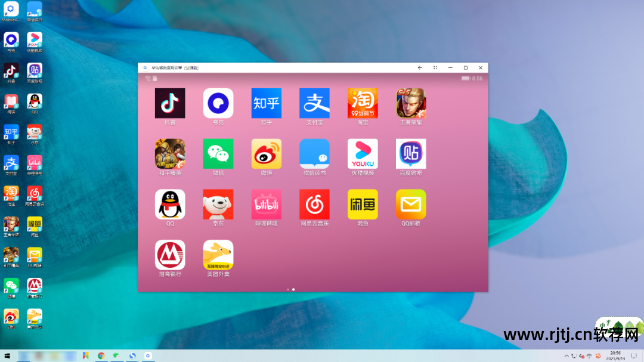
Task: Open WeChat from the taskbar
Action: 117,356
